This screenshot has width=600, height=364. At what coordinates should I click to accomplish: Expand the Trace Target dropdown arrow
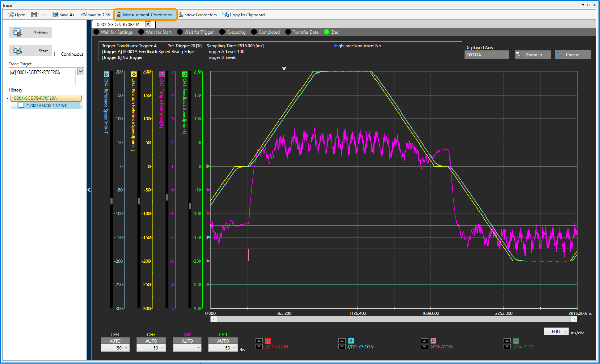click(80, 72)
